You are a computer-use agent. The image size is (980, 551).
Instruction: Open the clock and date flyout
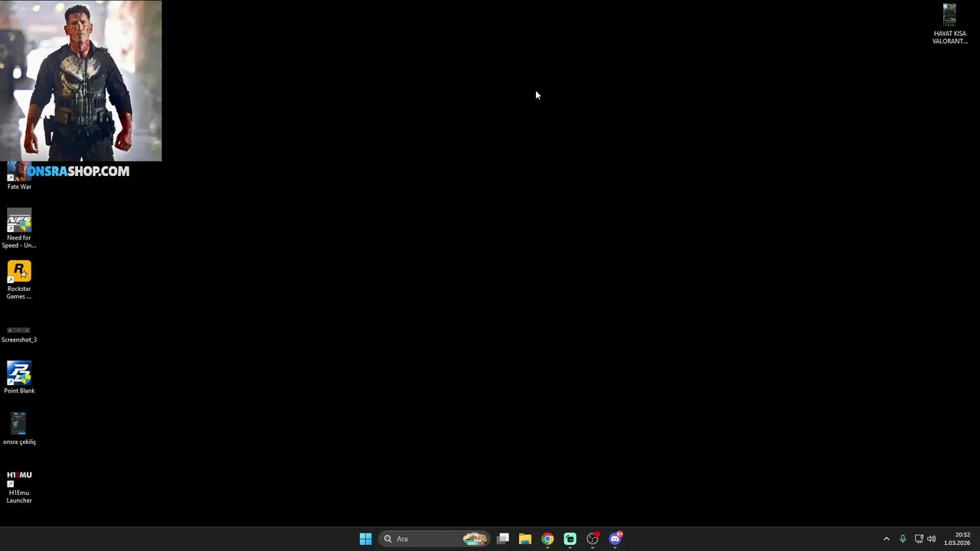957,539
